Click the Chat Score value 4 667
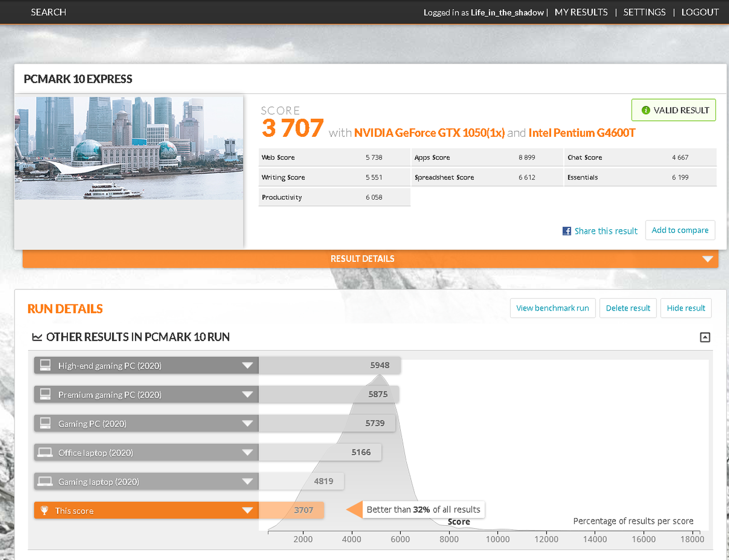 (x=680, y=158)
